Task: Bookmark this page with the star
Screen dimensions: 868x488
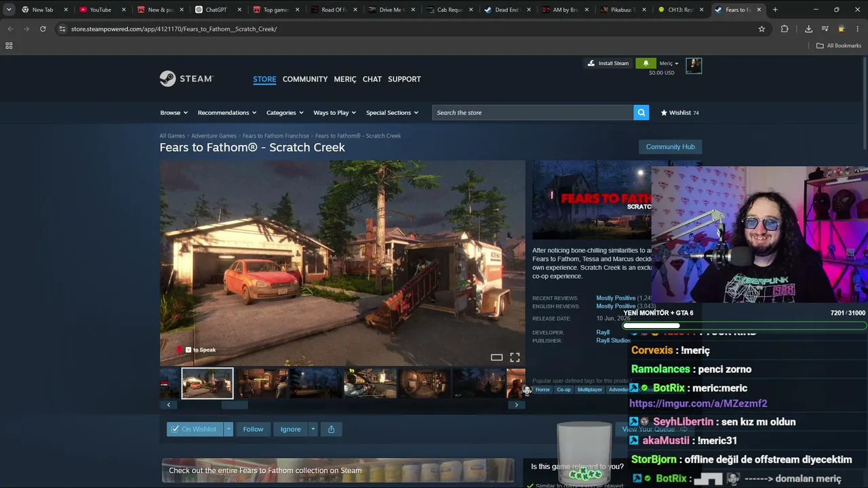Action: [x=762, y=29]
